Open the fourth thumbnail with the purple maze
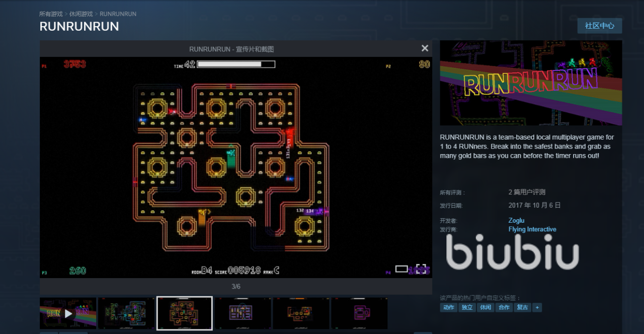The height and width of the screenshot is (334, 644). click(x=243, y=313)
